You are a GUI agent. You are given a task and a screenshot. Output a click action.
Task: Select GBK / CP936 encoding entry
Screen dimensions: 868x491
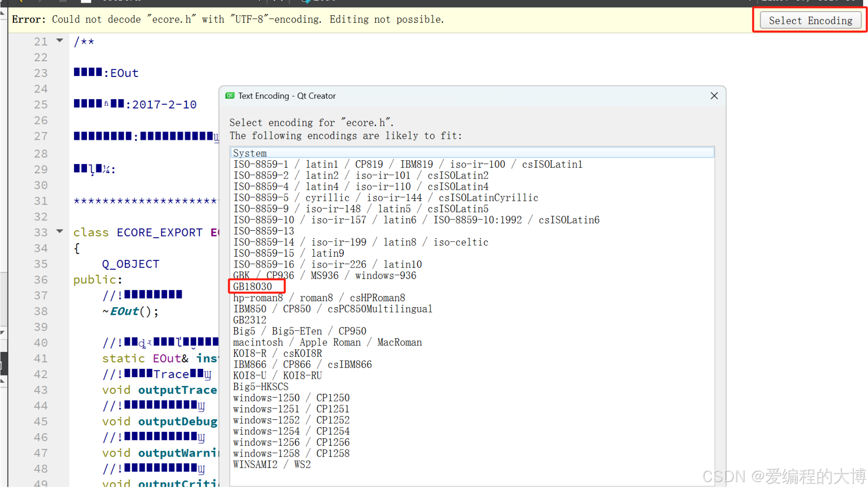coord(324,276)
